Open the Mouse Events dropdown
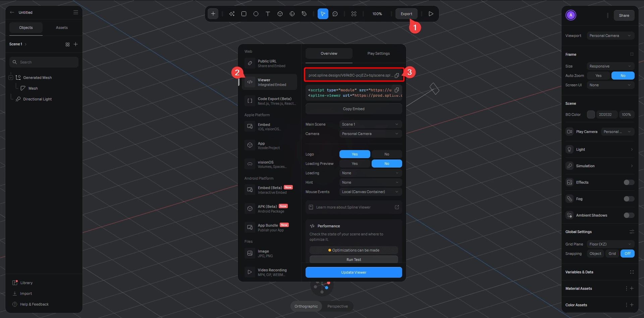The width and height of the screenshot is (644, 318). [370, 192]
